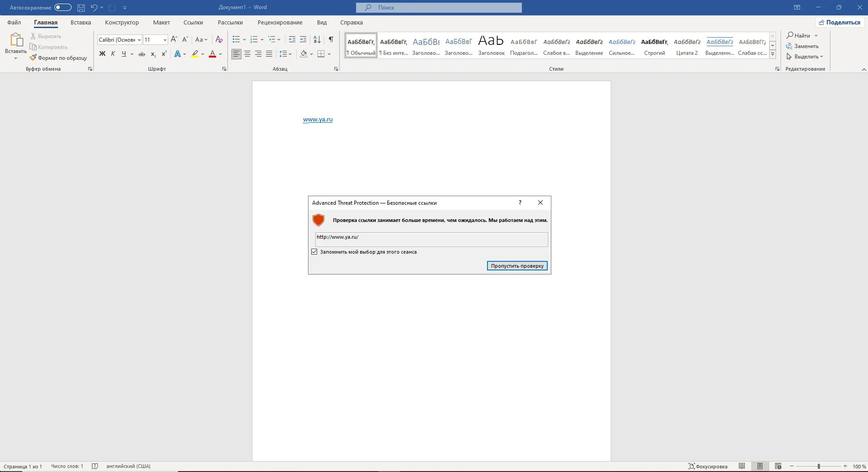Image resolution: width=868 pixels, height=472 pixels.
Task: Open bullet list dropdown
Action: click(245, 39)
